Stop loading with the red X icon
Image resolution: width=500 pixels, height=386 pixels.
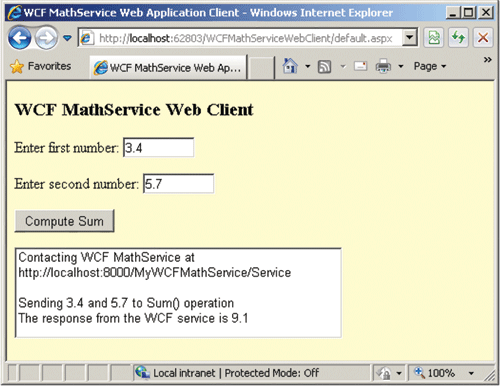point(483,38)
